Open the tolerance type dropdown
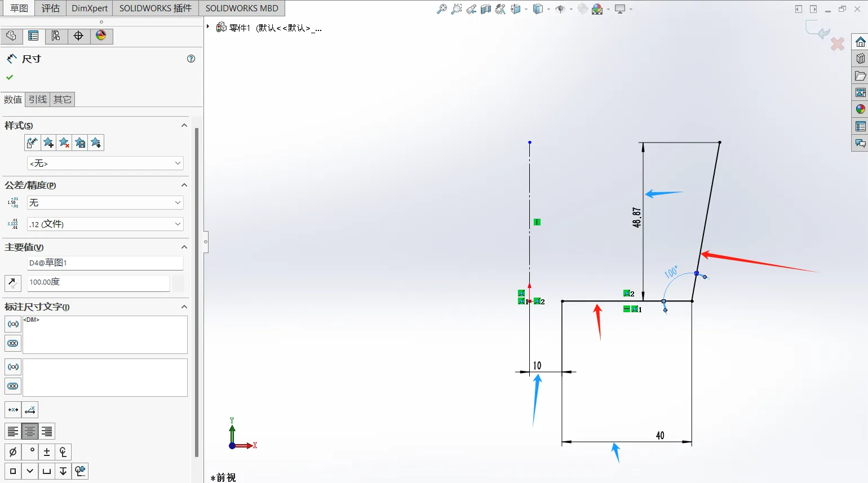This screenshot has width=868, height=483. tap(105, 202)
